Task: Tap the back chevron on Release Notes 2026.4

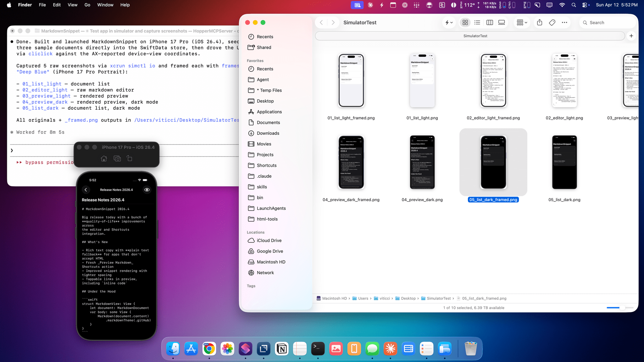Action: 86,189
